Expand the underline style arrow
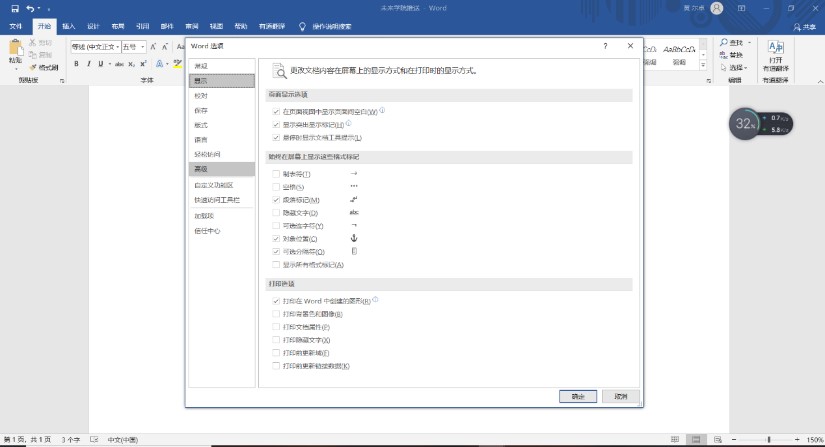Viewport: 825px width, 447px height. (x=109, y=64)
